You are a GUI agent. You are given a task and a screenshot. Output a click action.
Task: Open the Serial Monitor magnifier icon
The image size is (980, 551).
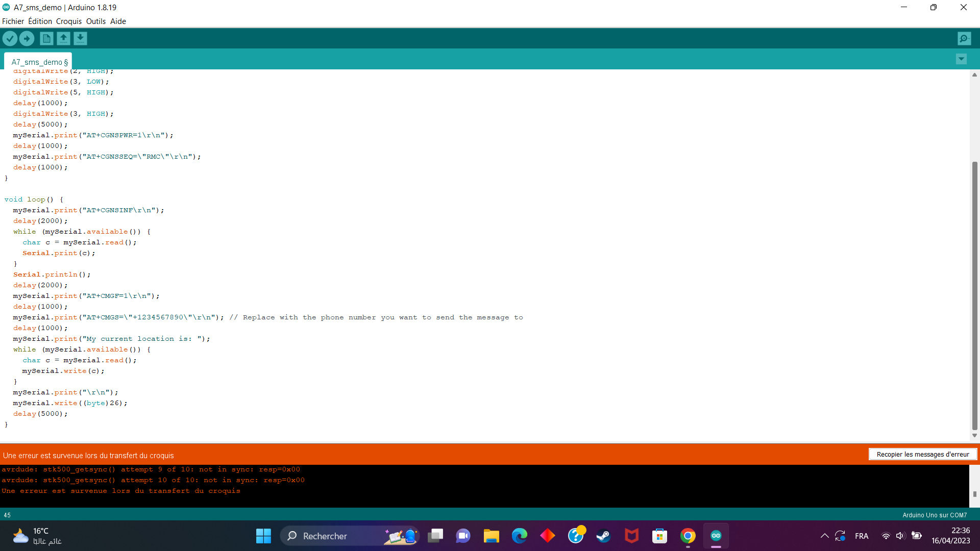click(964, 38)
